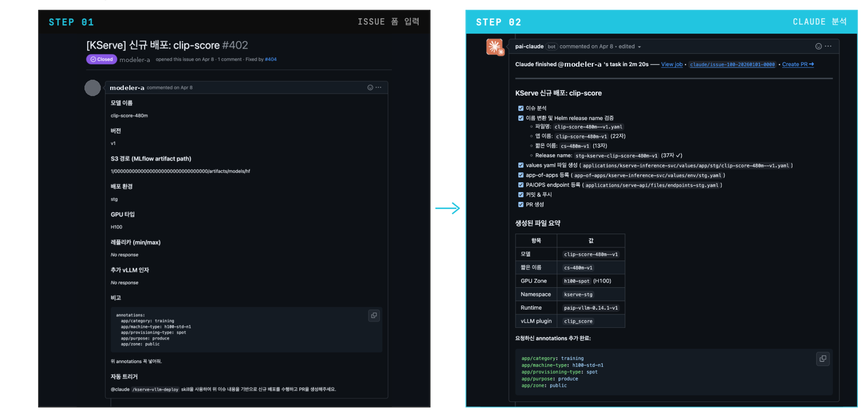The height and width of the screenshot is (415, 868).
Task: Toggle the PR 생성 checkbox
Action: coord(521,204)
